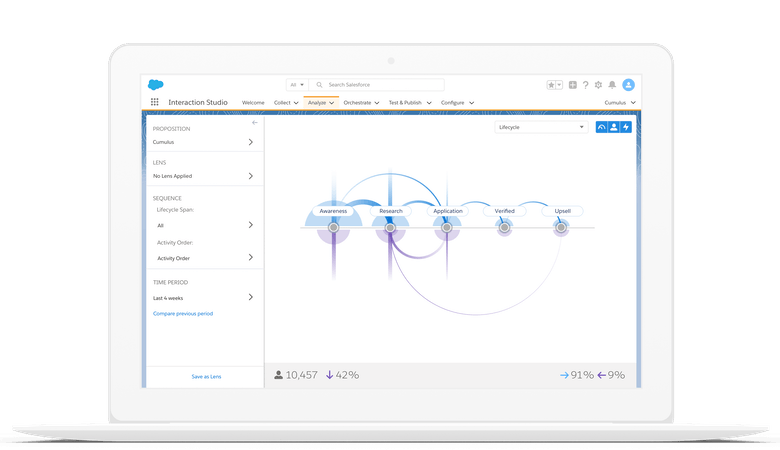780x450 pixels.
Task: Click the Save as Lens link
Action: [206, 376]
